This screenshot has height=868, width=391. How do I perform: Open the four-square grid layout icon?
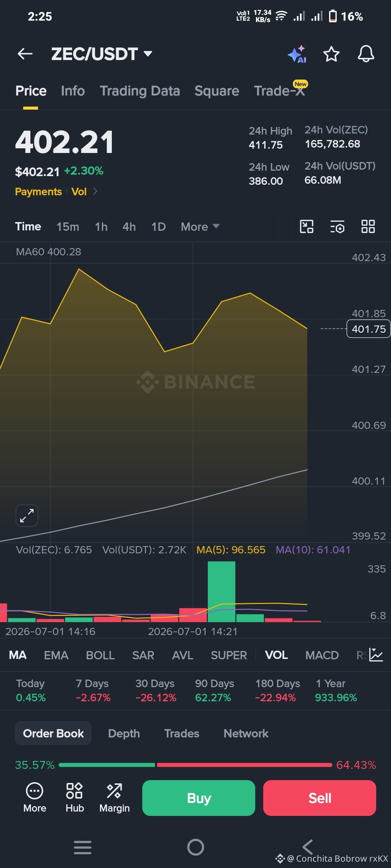(368, 226)
